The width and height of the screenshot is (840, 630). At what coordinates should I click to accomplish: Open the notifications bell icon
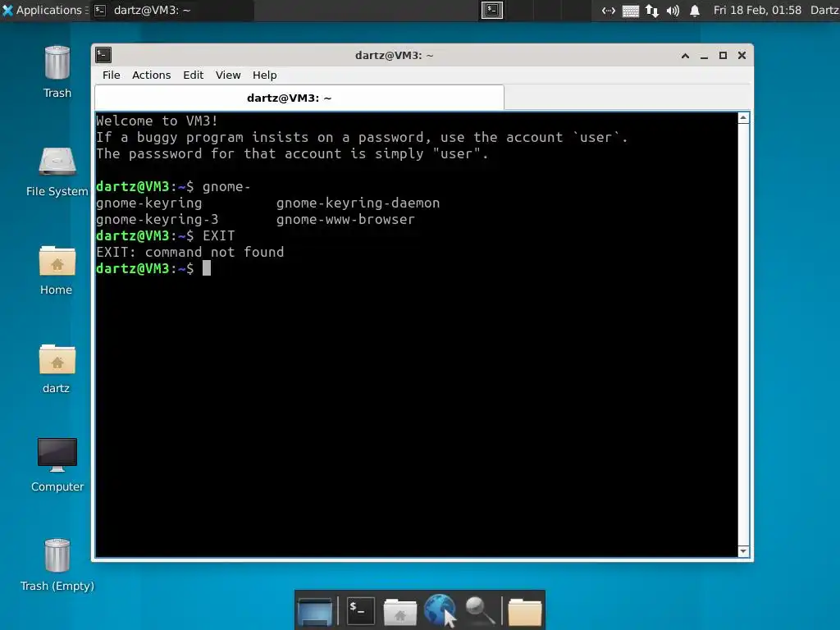(694, 10)
